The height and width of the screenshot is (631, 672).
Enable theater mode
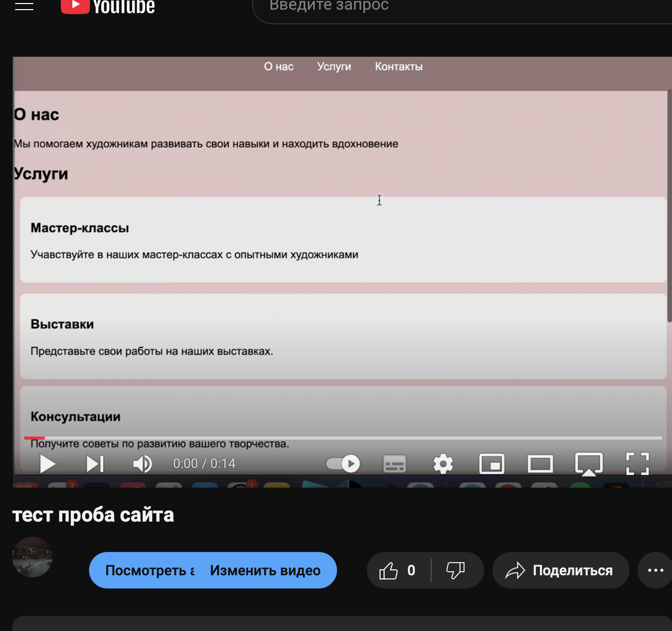pyautogui.click(x=540, y=464)
